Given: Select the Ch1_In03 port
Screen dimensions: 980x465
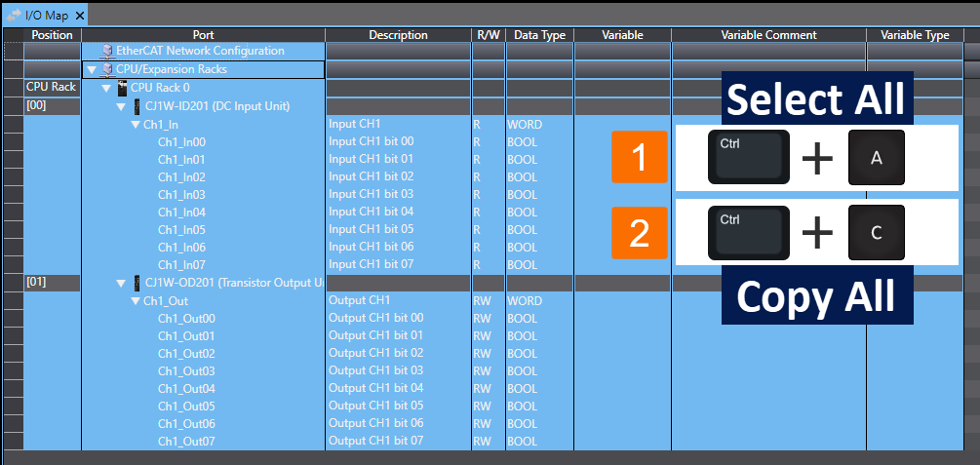Looking at the screenshot, I should [182, 194].
